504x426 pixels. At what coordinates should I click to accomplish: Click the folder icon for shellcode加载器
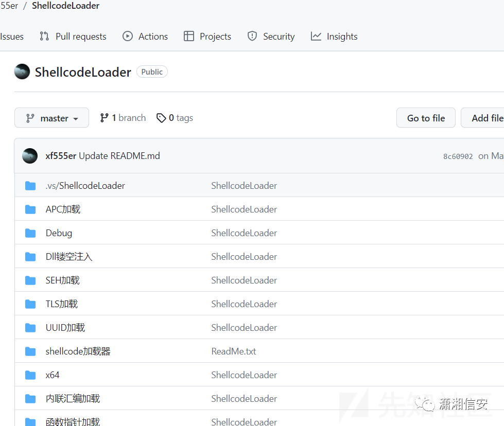30,351
